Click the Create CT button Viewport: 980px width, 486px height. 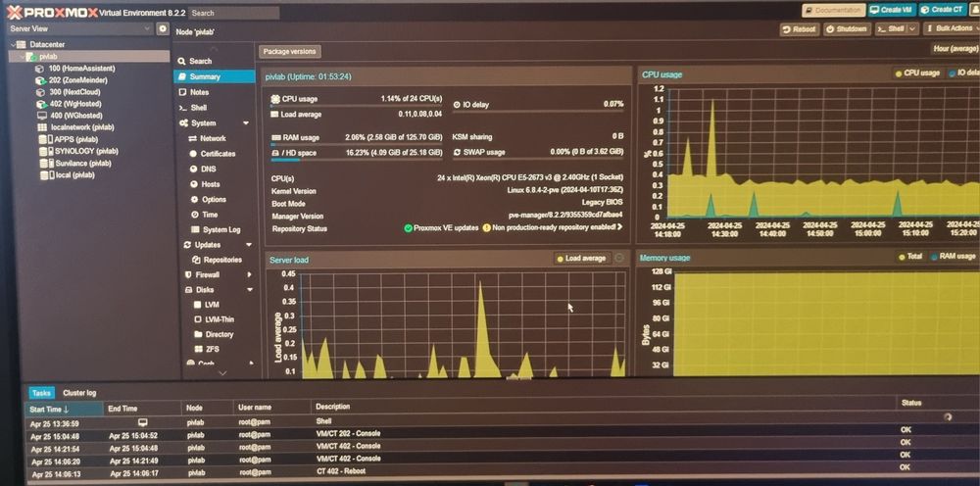pos(943,10)
